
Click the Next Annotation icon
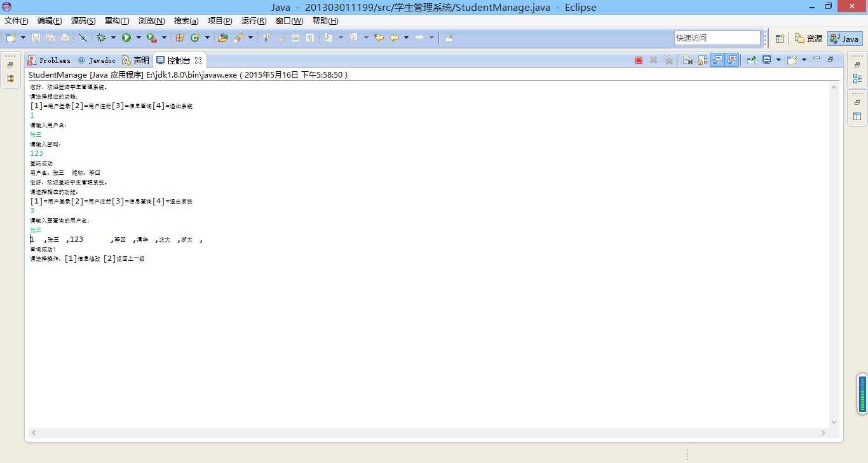(x=328, y=38)
